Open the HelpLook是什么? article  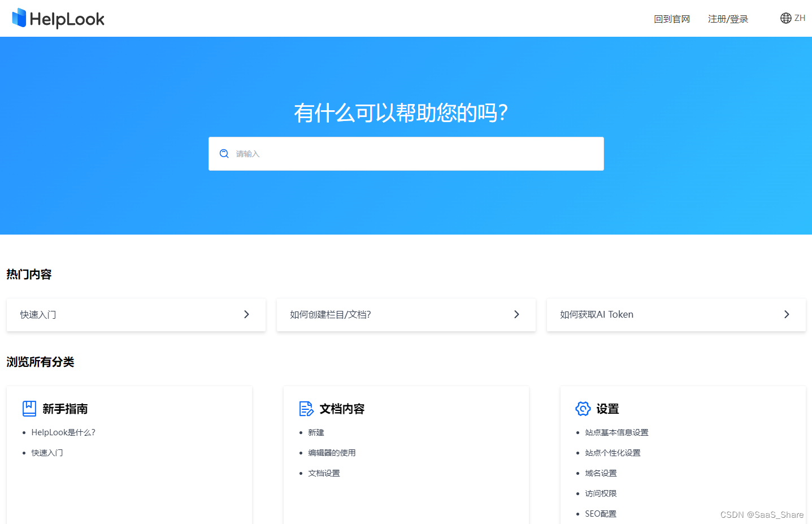click(63, 432)
